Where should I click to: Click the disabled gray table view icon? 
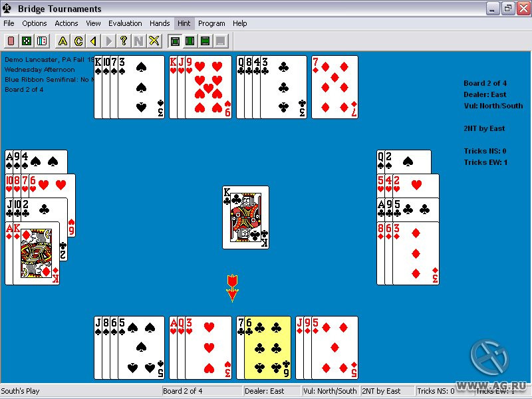[x=221, y=41]
